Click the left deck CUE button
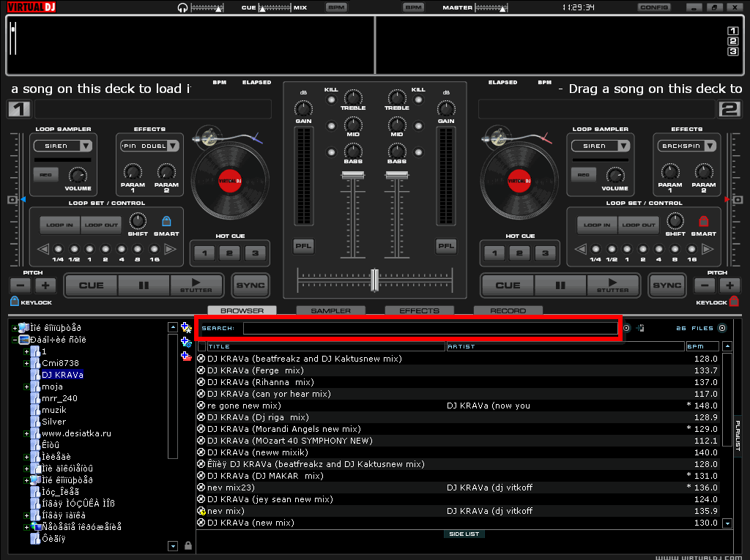750x560 pixels. coord(91,285)
